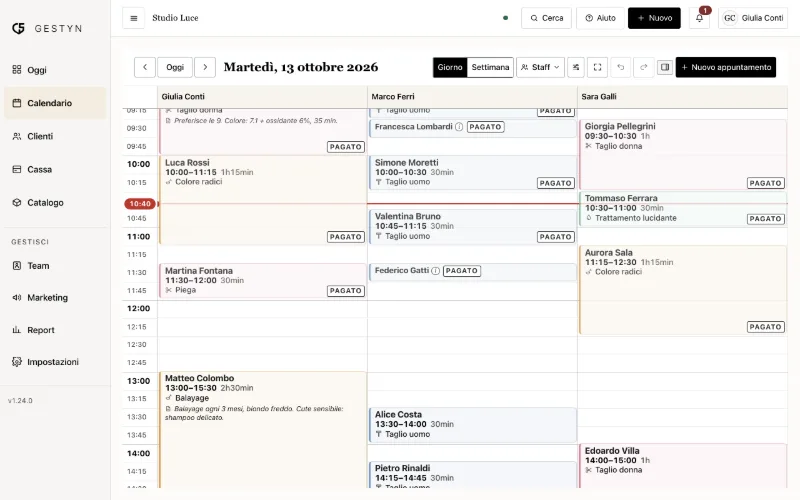Click the 10:40 current time marker

coord(140,204)
